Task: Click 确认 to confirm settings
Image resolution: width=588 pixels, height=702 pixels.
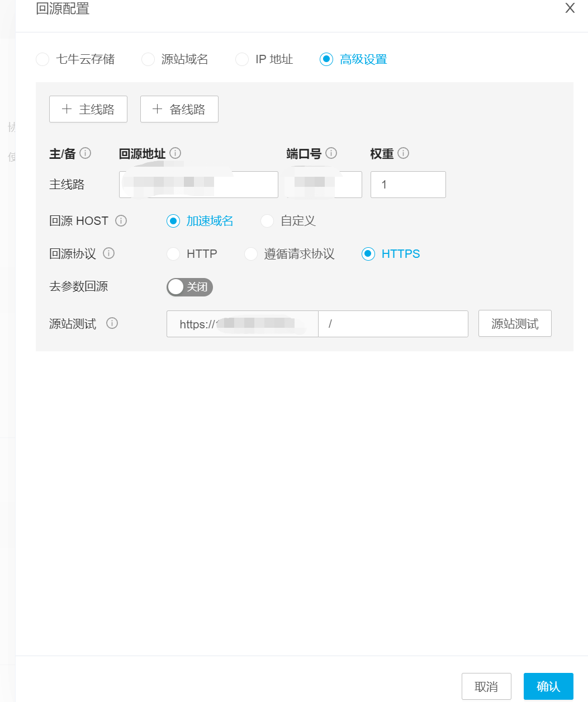Action: click(548, 686)
